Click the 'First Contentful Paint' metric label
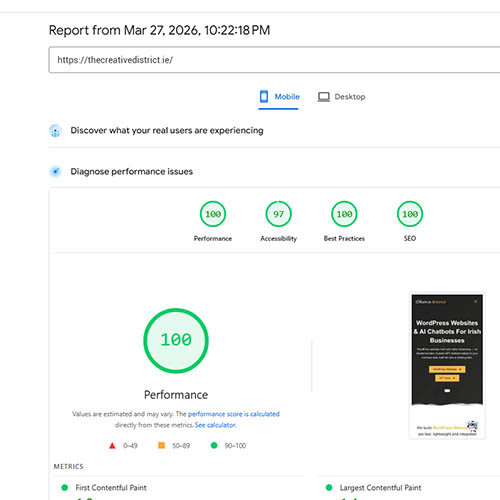The width and height of the screenshot is (500, 500). 111,488
